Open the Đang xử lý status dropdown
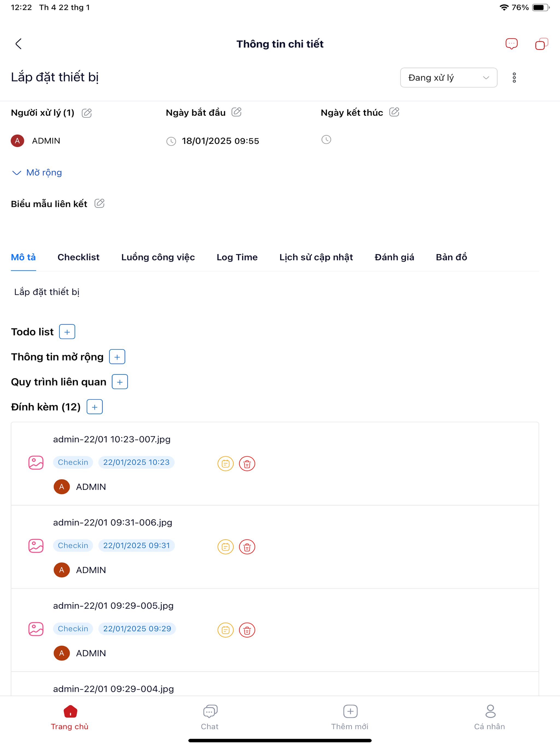Screen dimensions: 560x747 [x=448, y=78]
